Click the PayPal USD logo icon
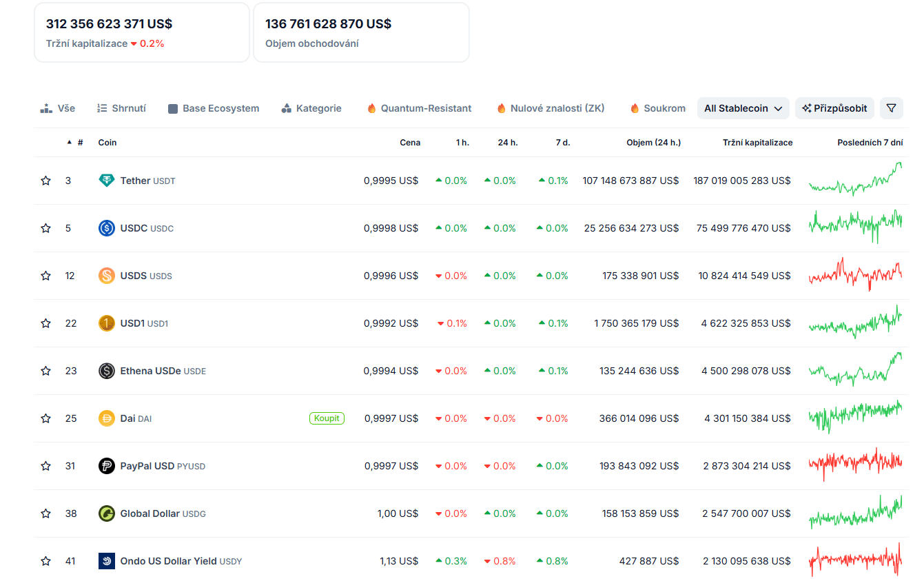924x581 pixels. (x=106, y=466)
